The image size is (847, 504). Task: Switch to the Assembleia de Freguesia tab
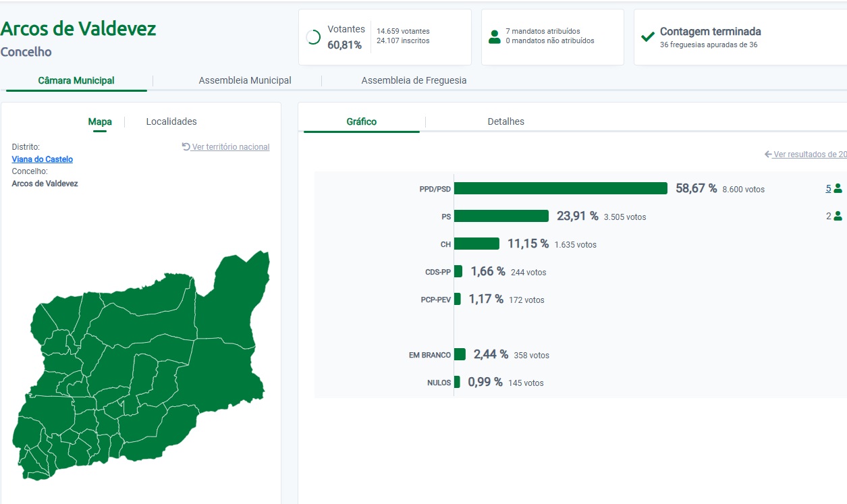(414, 80)
